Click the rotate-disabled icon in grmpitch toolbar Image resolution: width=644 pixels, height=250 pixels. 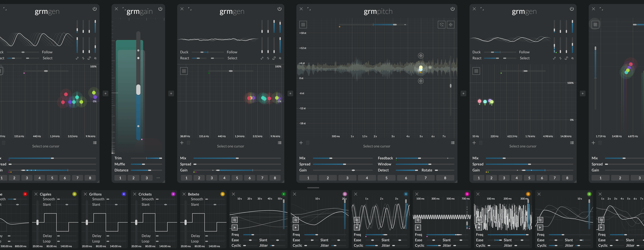click(x=442, y=25)
